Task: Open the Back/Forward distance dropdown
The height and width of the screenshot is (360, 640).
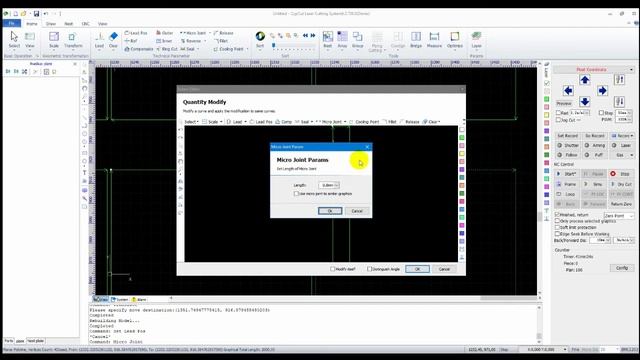Action: (600, 240)
